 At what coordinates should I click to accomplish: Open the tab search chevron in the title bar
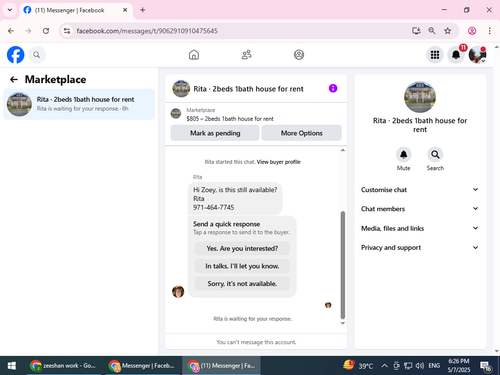click(10, 10)
